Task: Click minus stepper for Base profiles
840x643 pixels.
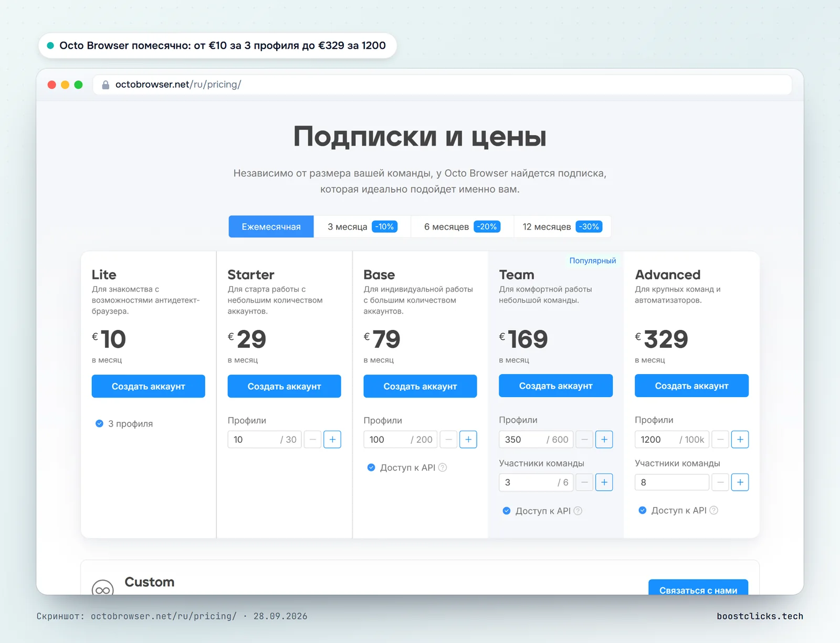Action: [x=448, y=439]
